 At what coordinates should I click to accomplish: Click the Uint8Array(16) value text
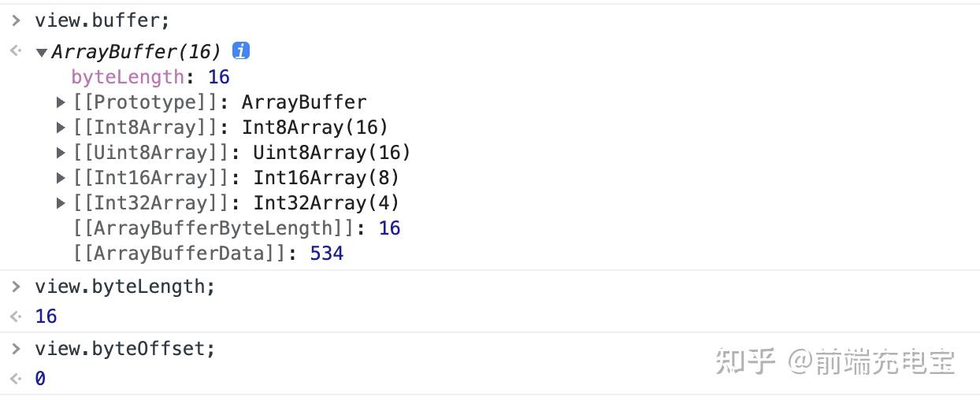coord(332,153)
